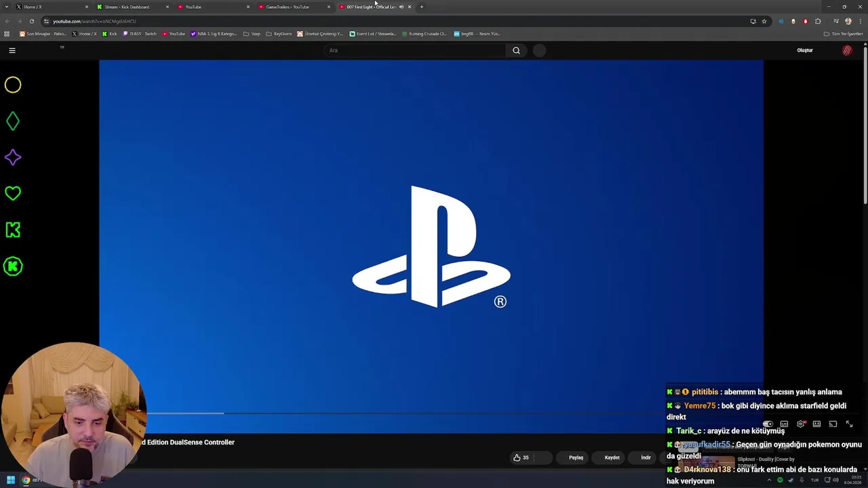
Task: Toggle subtitles captions button in player
Action: (x=784, y=424)
